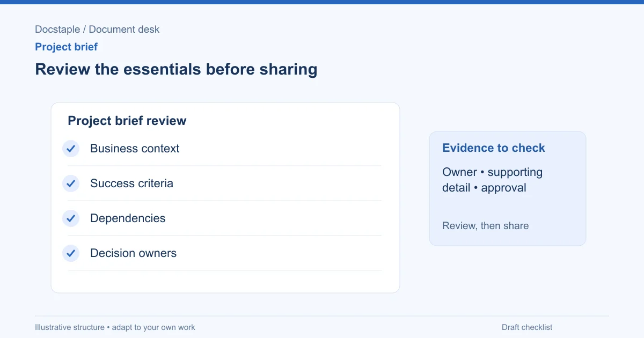The height and width of the screenshot is (338, 644).
Task: Click the 'Success criteria' item text
Action: tap(131, 183)
